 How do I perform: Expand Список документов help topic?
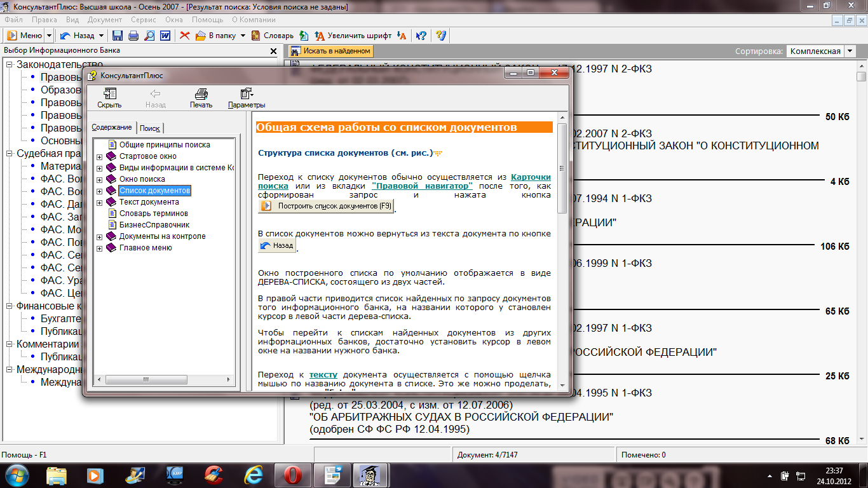pyautogui.click(x=99, y=191)
